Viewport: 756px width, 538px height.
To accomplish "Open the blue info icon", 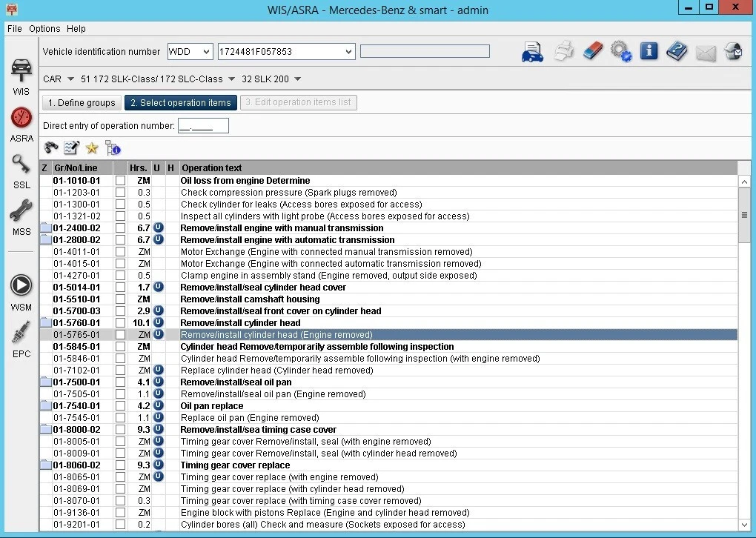I will 649,51.
